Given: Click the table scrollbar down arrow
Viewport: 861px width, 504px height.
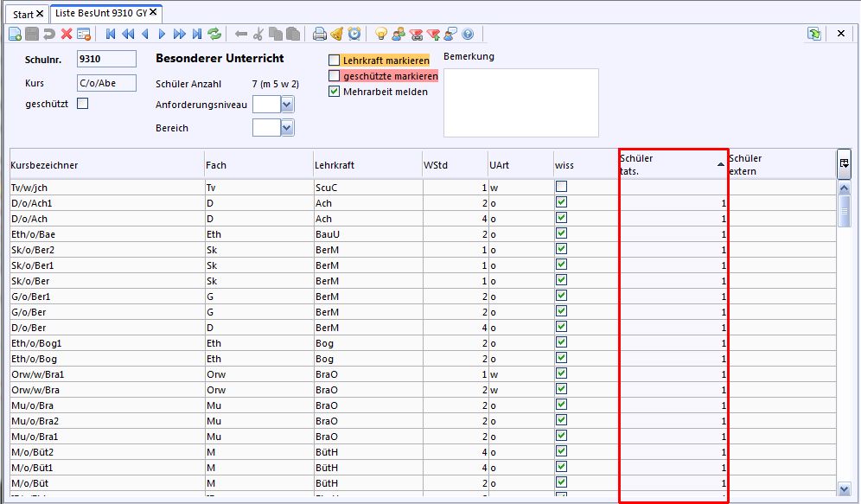Looking at the screenshot, I should [x=845, y=488].
